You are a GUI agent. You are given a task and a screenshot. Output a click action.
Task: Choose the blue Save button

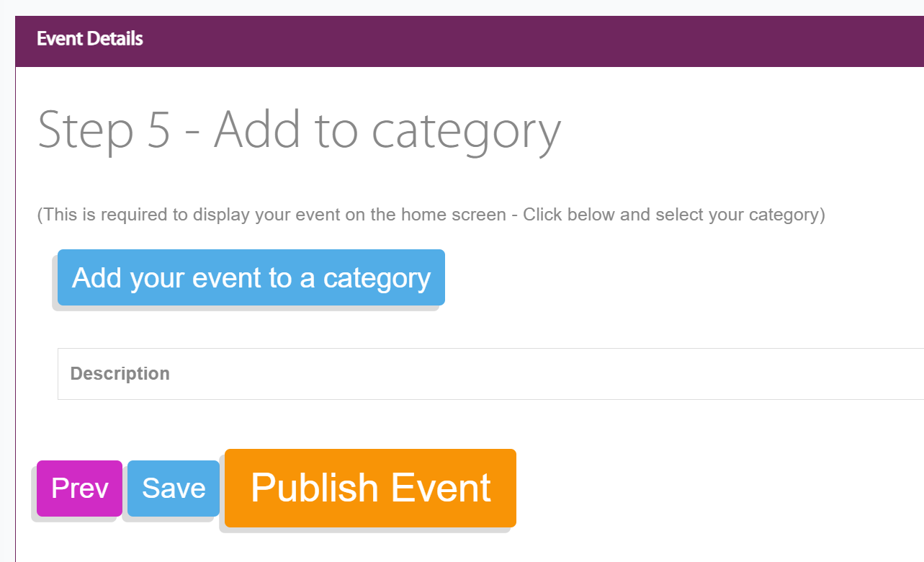pyautogui.click(x=174, y=489)
